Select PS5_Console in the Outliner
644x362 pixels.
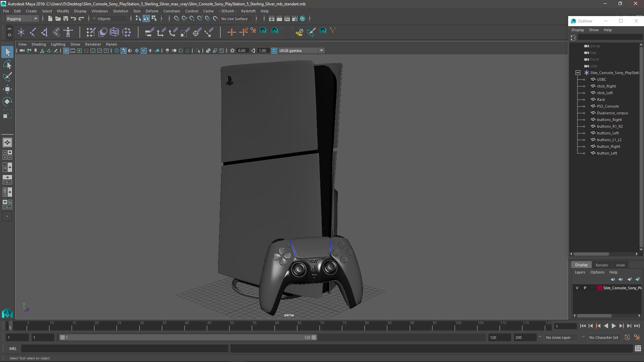coord(608,106)
